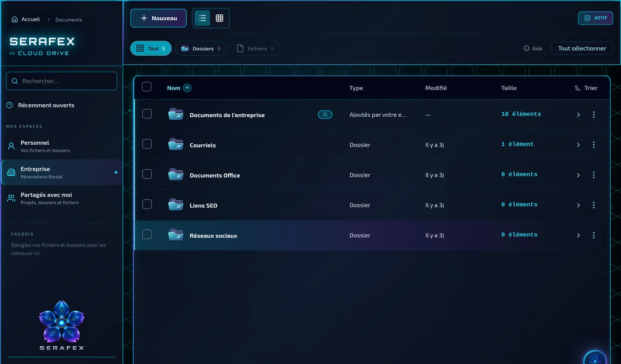Open three-dot menu for Liens SEO
The image size is (621, 364).
[x=594, y=205]
